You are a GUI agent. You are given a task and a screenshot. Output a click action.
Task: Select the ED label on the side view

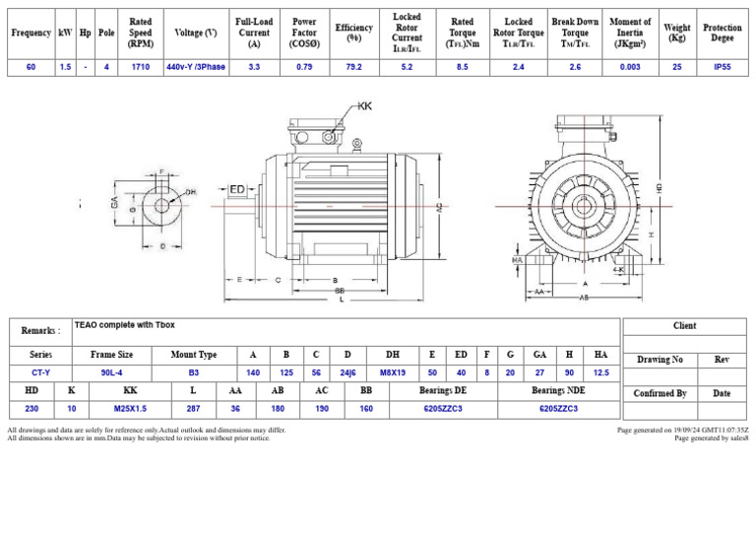[x=236, y=189]
